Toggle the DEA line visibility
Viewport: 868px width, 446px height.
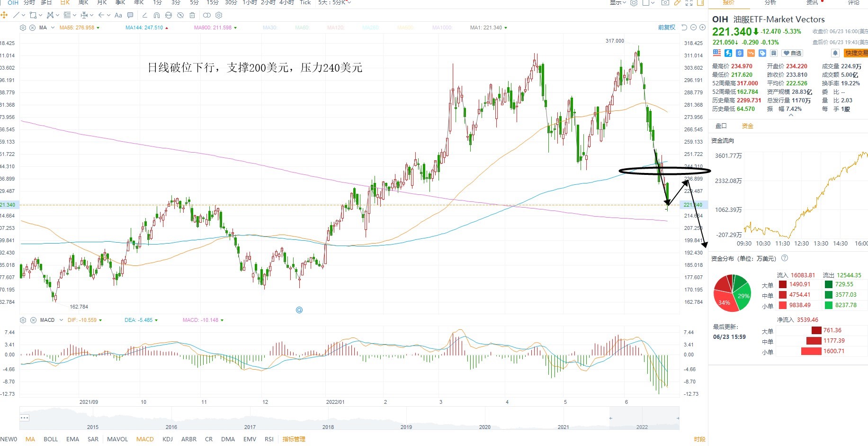pos(141,320)
